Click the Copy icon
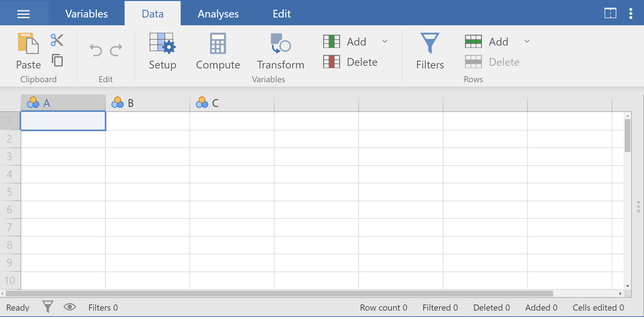Viewport: 644px width, 317px height. coord(57,60)
